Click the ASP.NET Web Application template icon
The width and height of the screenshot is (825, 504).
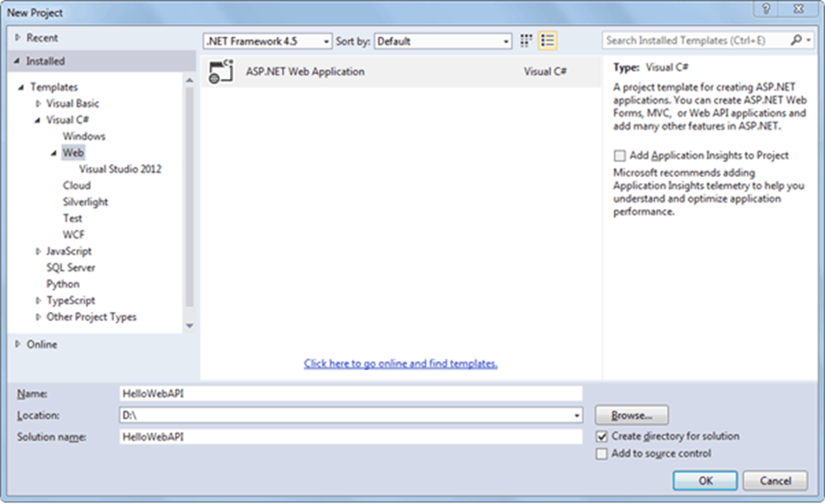[221, 72]
